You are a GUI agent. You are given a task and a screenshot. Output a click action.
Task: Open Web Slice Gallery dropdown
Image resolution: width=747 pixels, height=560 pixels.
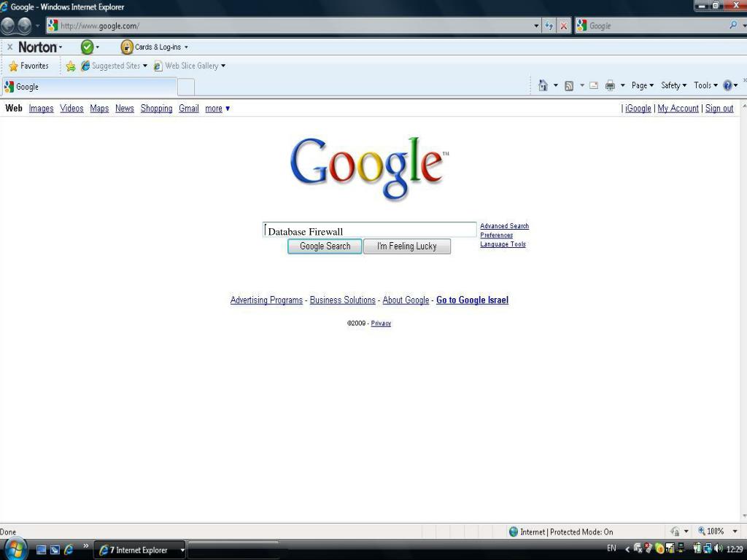coord(190,66)
